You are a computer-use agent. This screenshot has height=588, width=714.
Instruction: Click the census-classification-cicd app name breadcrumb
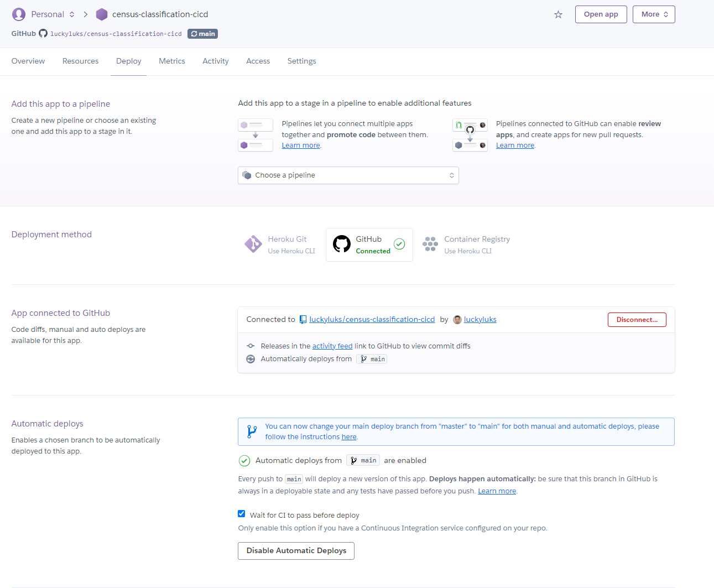click(160, 14)
